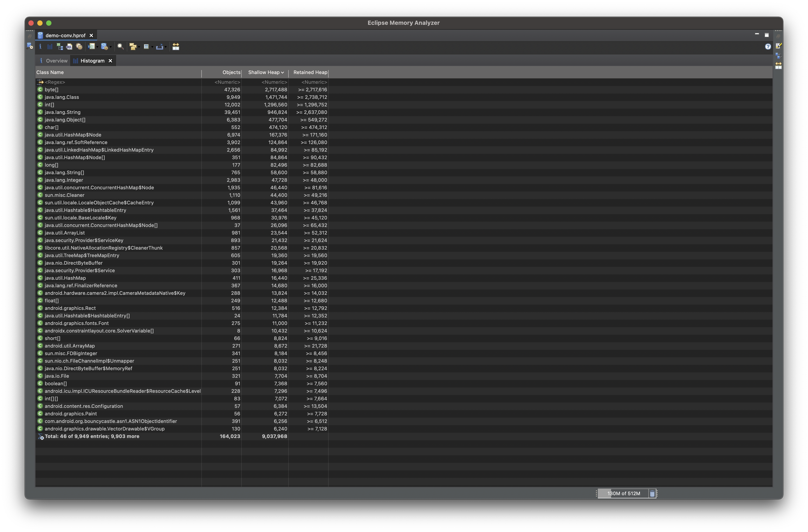Select the demo-conv.hprof editor tab

(65, 35)
